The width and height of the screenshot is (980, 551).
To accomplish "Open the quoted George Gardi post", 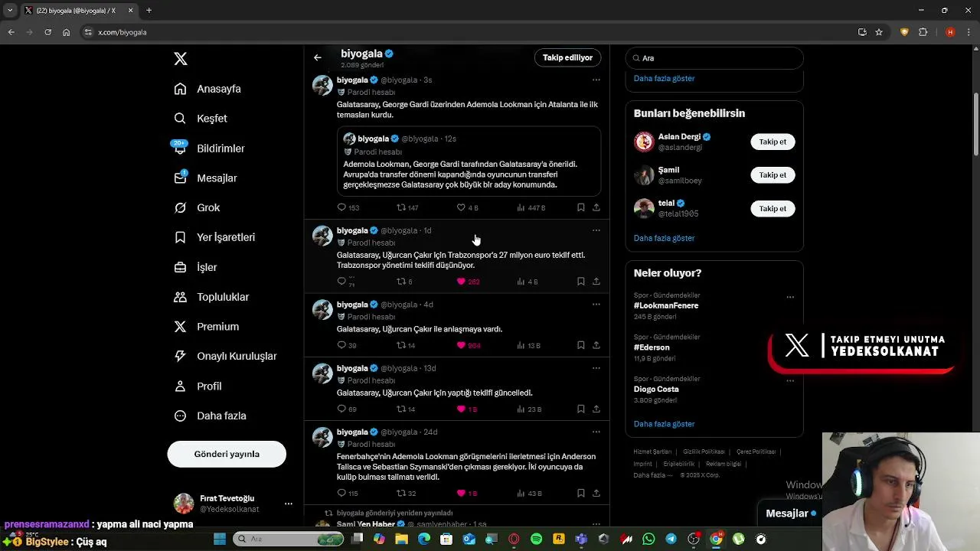I will click(x=469, y=161).
